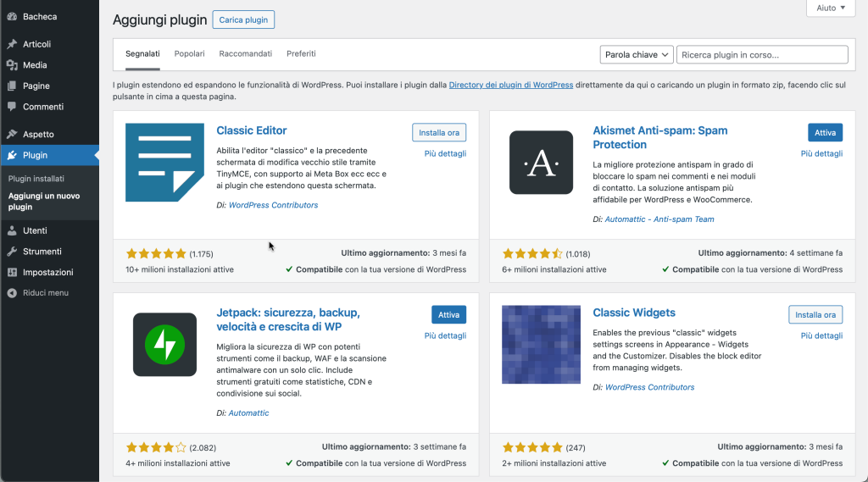Click the Riduci menu collapse icon

tap(12, 293)
